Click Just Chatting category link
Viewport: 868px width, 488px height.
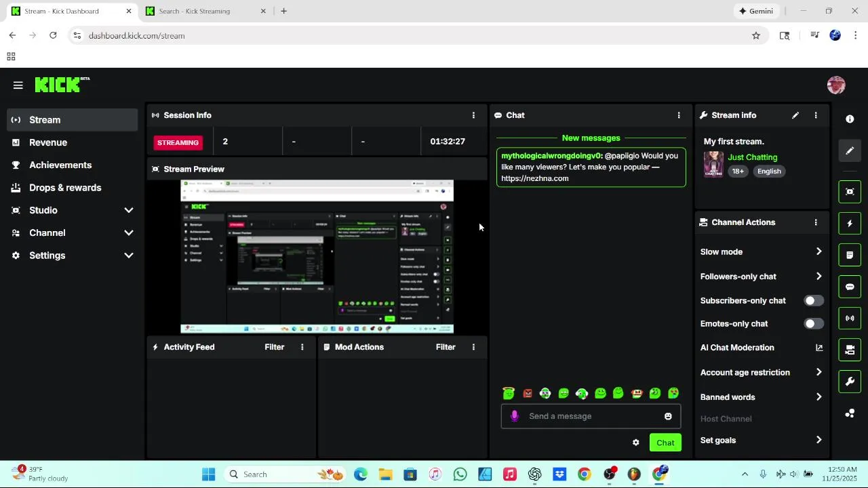click(x=752, y=157)
